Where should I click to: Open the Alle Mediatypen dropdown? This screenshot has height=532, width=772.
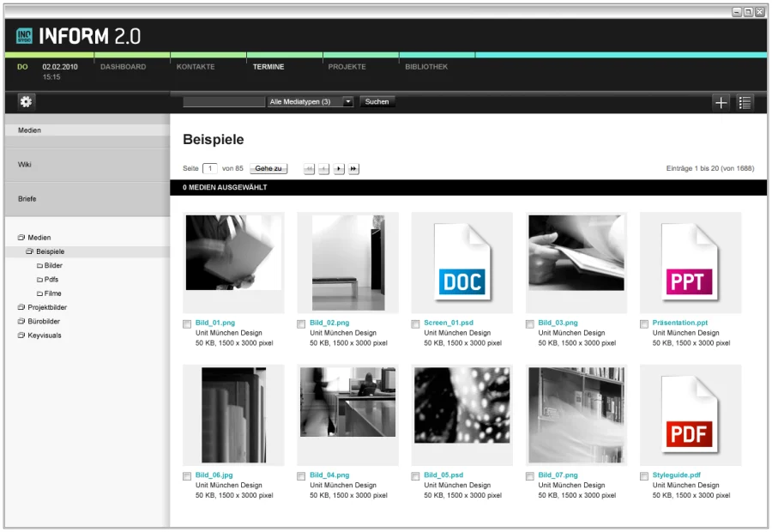[x=311, y=101]
